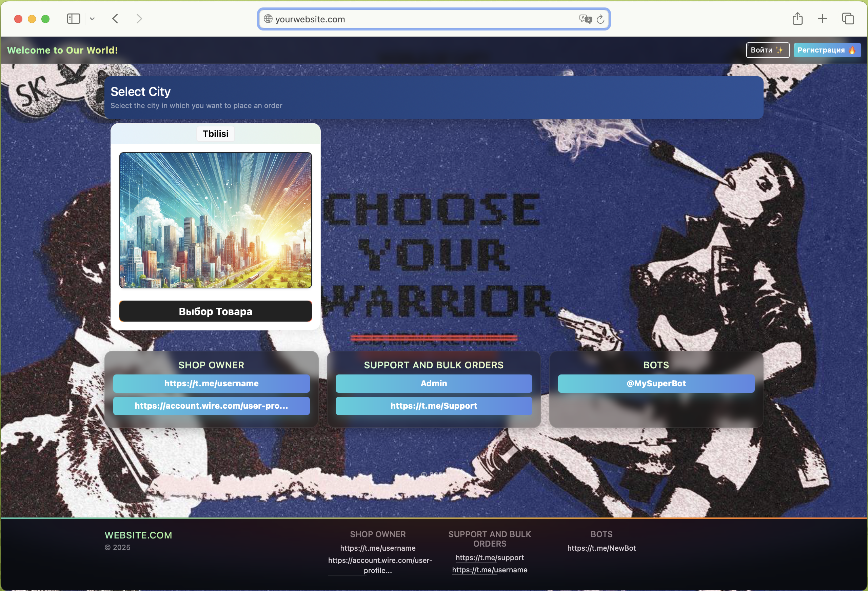Viewport: 868px width, 591px height.
Task: Open the Admin support button
Action: pos(434,383)
